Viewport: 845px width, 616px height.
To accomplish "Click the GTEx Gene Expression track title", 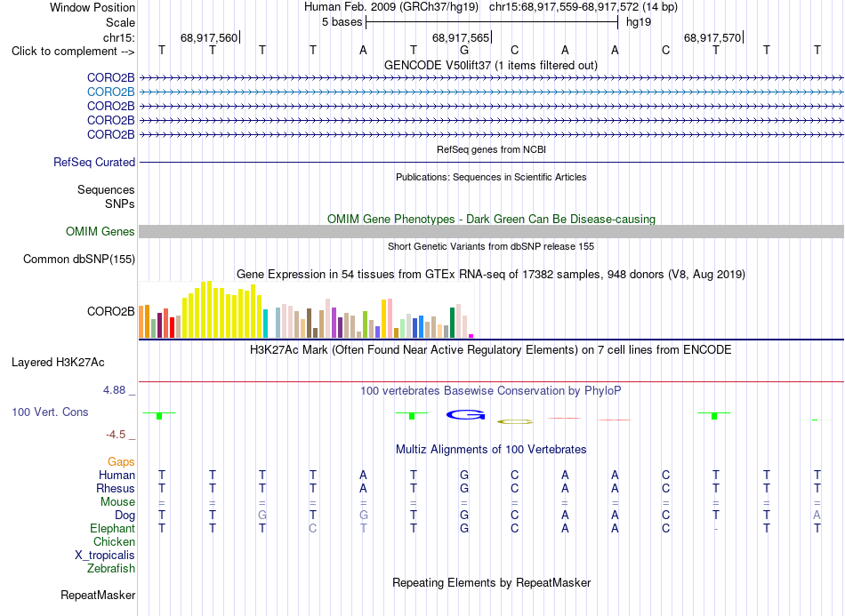I will [x=491, y=274].
